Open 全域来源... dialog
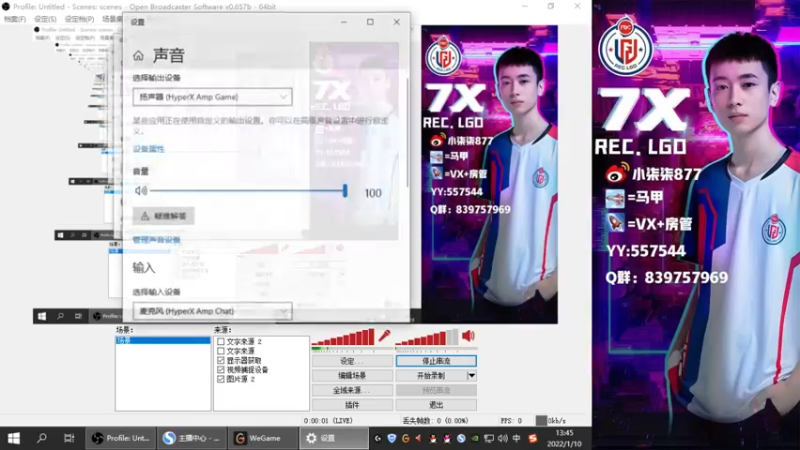Viewport: 800px width, 450px height. (x=352, y=390)
